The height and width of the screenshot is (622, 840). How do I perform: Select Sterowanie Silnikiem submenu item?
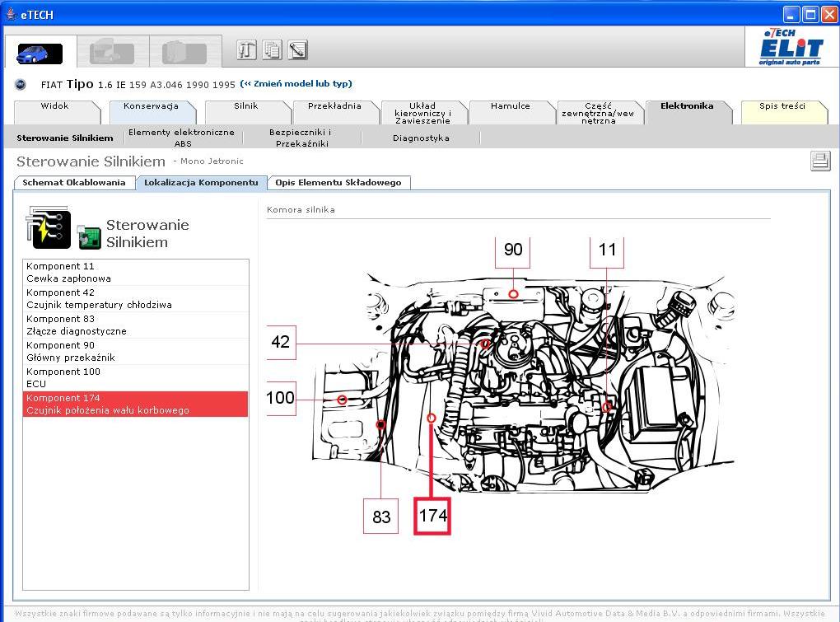click(x=65, y=138)
